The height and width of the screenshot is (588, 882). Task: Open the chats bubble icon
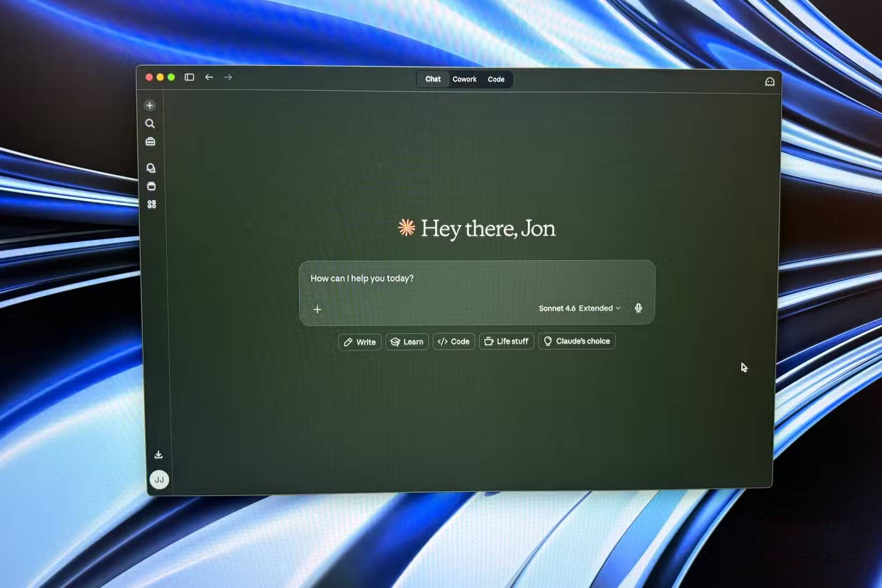click(151, 168)
